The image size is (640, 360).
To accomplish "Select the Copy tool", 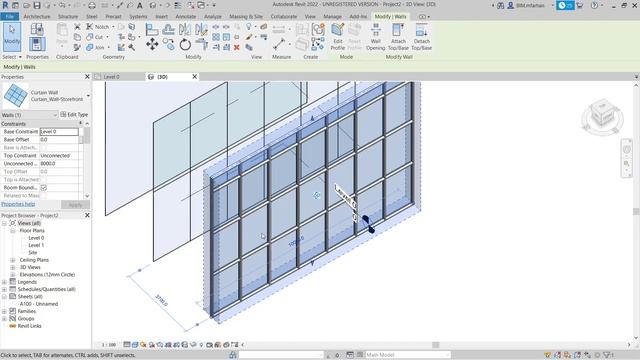I will (x=169, y=44).
